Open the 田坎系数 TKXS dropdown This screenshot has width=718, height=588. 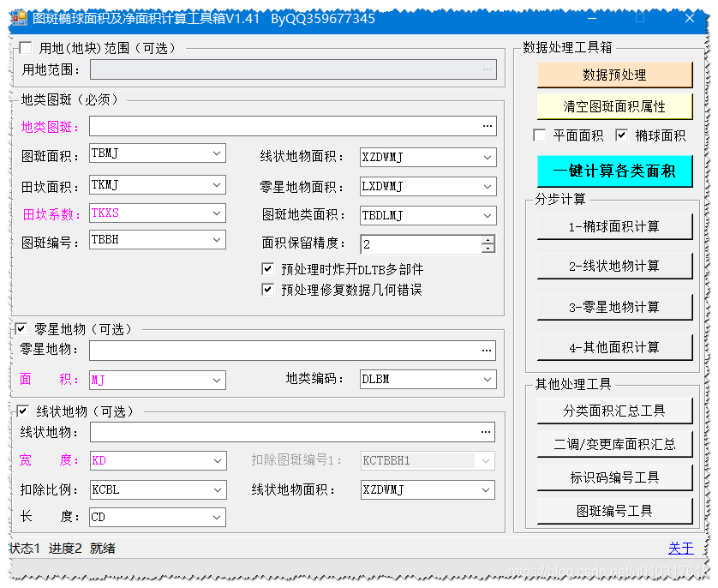(217, 213)
